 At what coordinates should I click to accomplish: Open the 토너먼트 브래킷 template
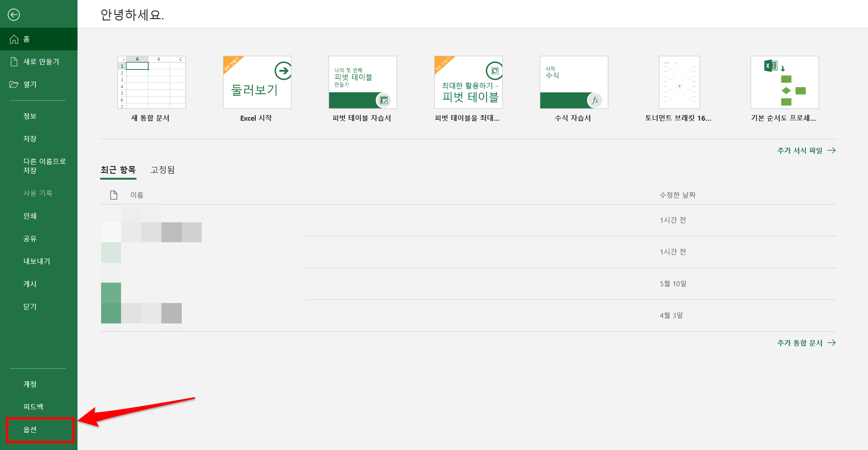point(679,82)
